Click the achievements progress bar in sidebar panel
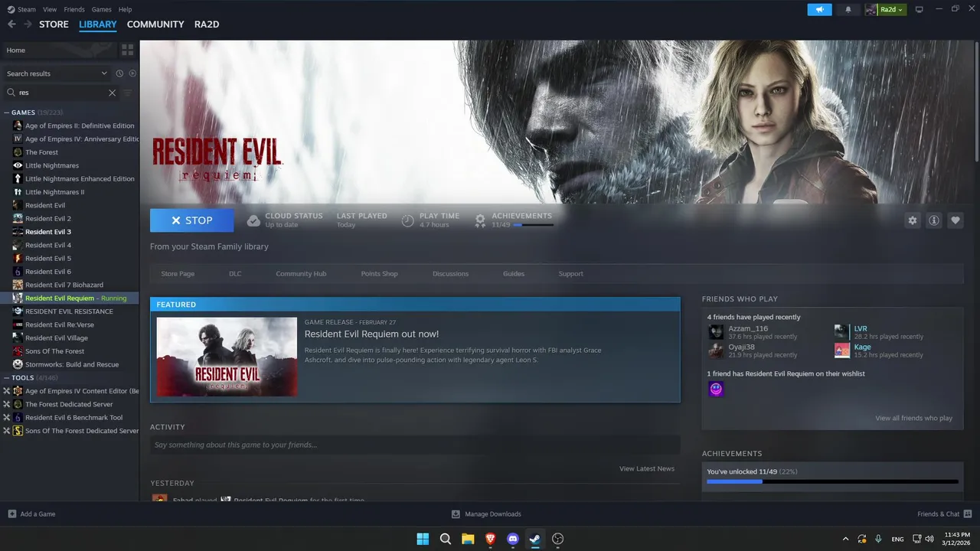The height and width of the screenshot is (551, 980). [x=832, y=481]
